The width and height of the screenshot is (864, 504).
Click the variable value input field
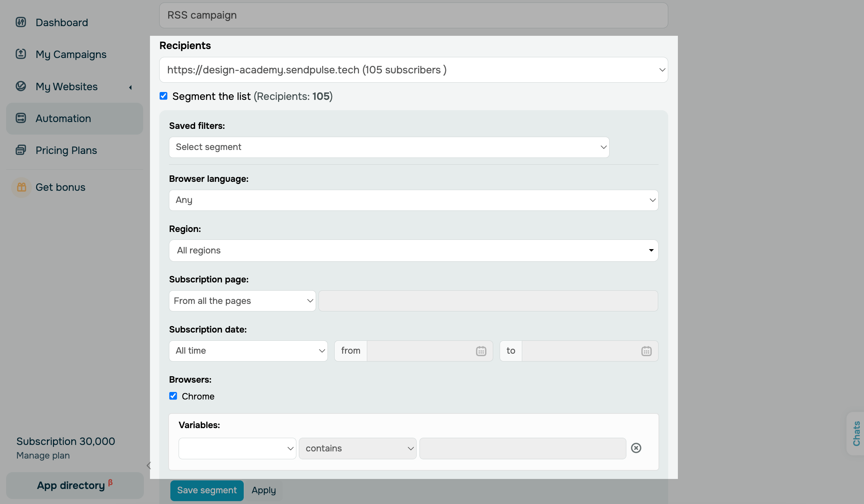point(522,448)
